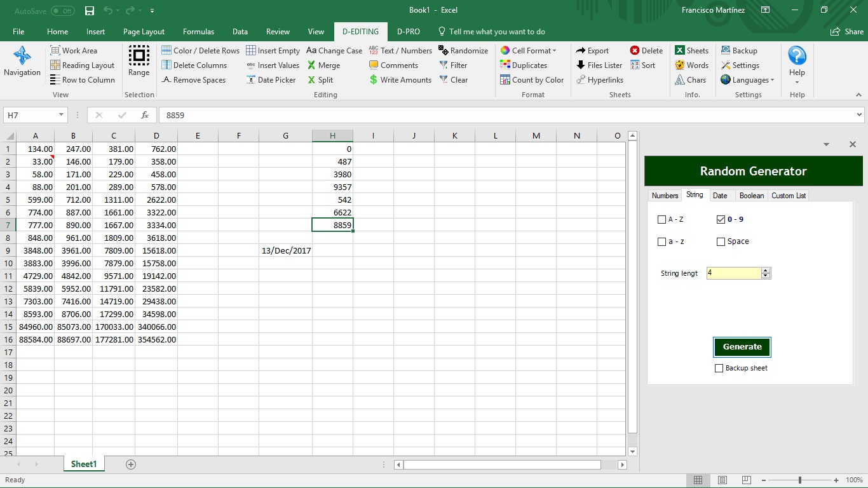Switch to the Formulas ribbon tab
This screenshot has height=488, width=868.
(x=198, y=32)
